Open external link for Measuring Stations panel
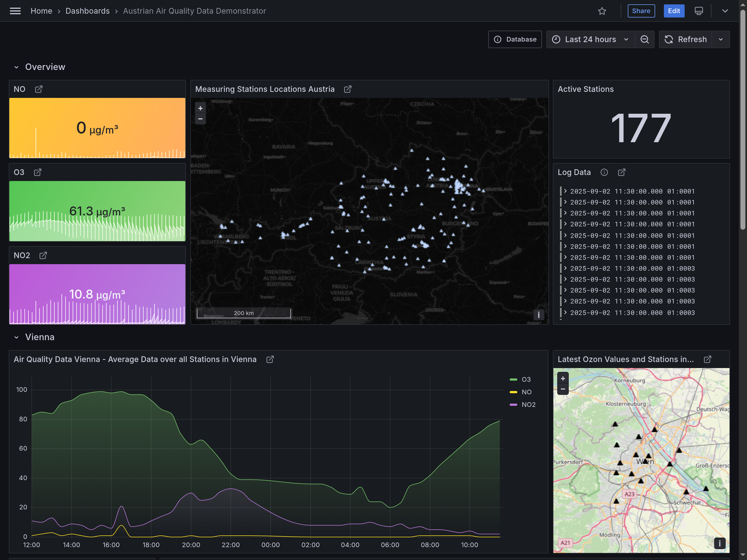Viewport: 747px width, 560px height. tap(348, 89)
